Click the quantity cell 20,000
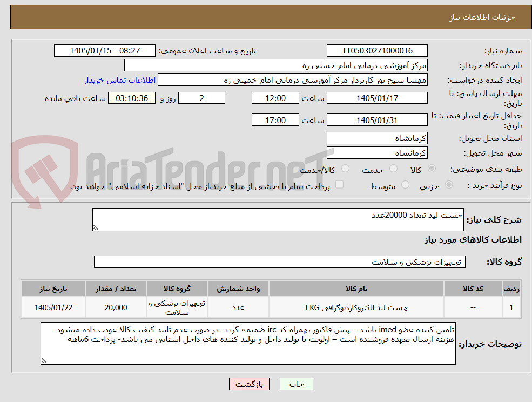The image size is (532, 402). [x=116, y=307]
